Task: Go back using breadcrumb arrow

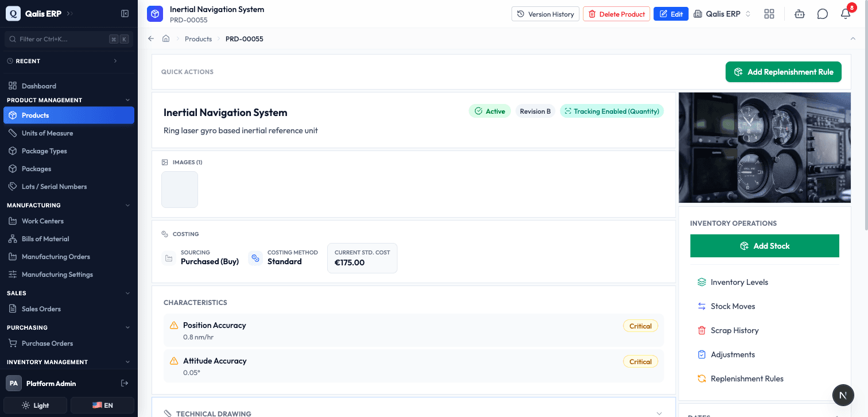Action: point(151,38)
